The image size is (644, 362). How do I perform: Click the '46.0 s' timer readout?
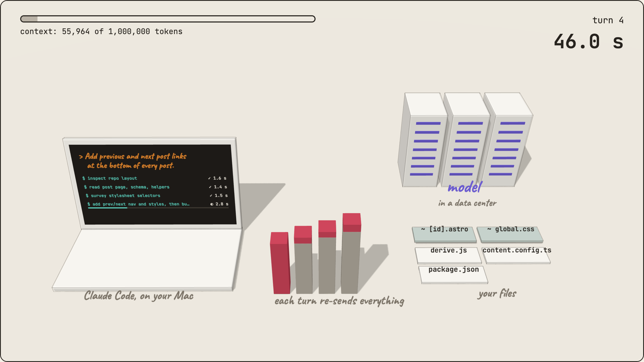tap(588, 41)
